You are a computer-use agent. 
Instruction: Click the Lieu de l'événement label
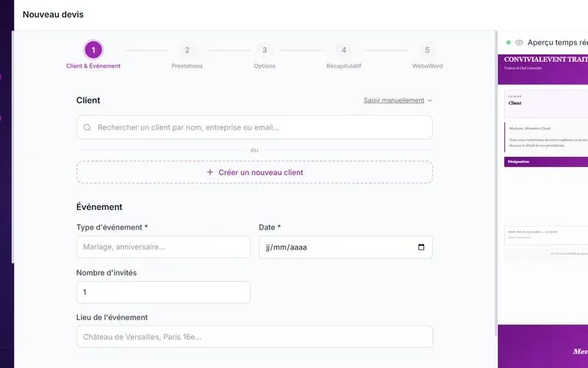coord(112,317)
